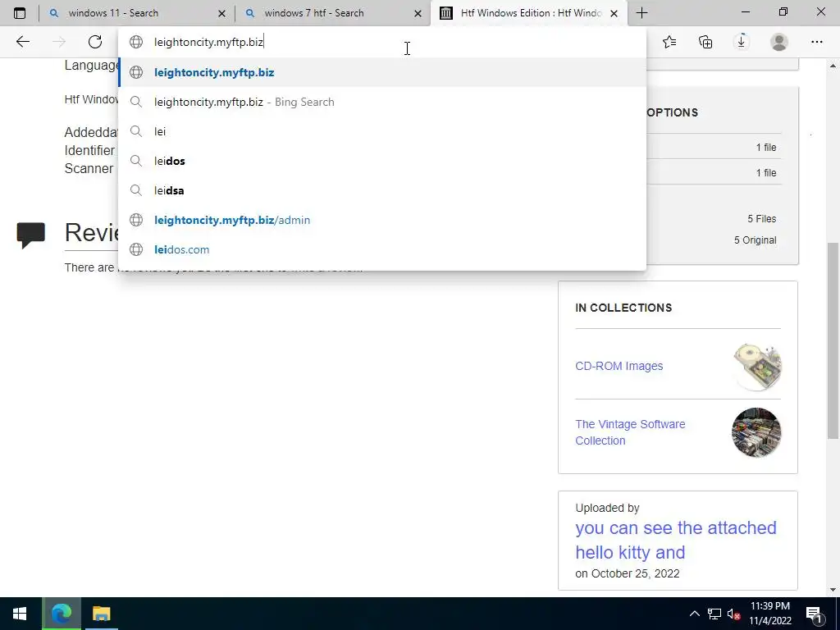Open the Windows Start menu
840x630 pixels.
click(20, 614)
